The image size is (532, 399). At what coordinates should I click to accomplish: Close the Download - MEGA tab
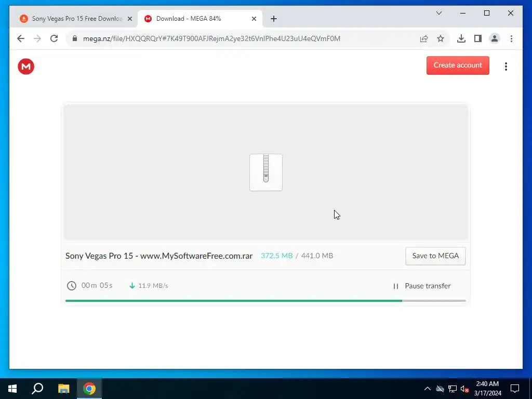tap(254, 19)
